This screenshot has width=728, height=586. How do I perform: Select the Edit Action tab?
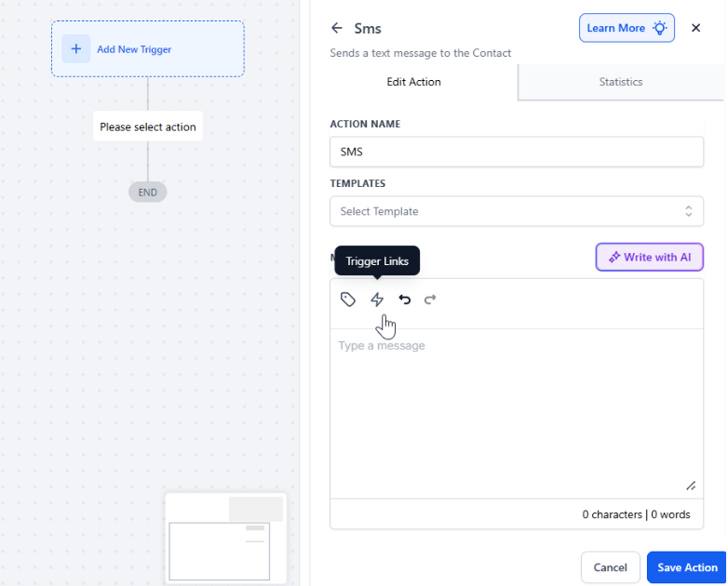click(413, 82)
